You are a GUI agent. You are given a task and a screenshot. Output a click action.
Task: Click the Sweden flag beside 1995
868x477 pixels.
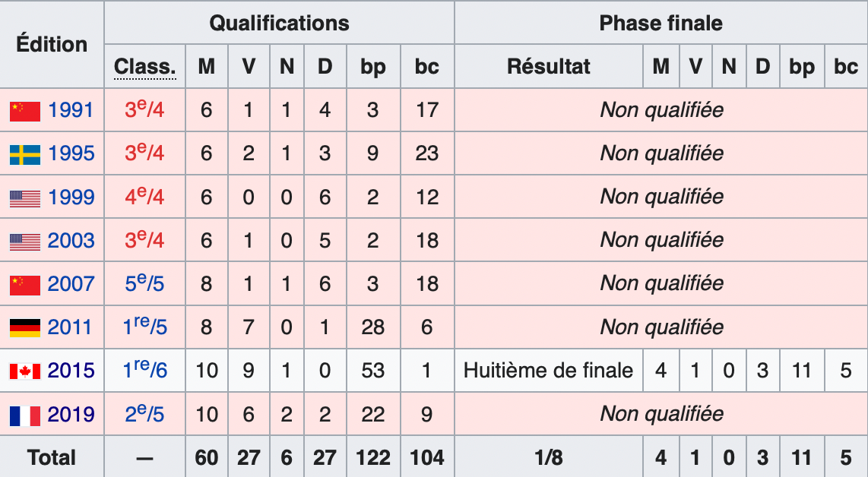tap(25, 154)
